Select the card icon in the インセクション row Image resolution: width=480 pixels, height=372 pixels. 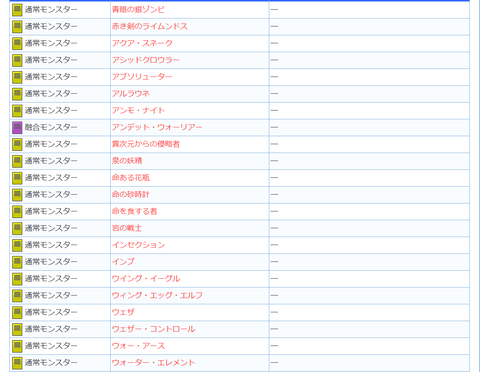[x=17, y=245]
